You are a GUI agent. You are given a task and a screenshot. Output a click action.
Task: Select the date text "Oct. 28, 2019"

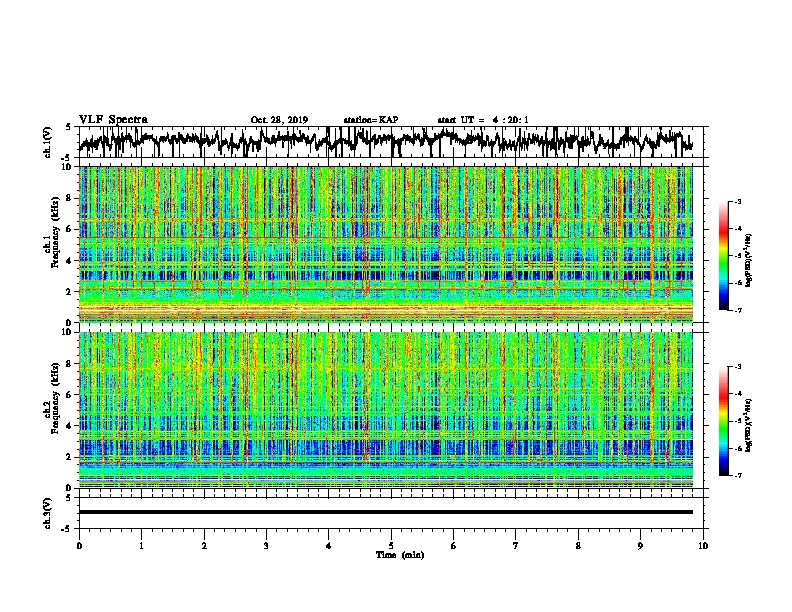[279, 120]
